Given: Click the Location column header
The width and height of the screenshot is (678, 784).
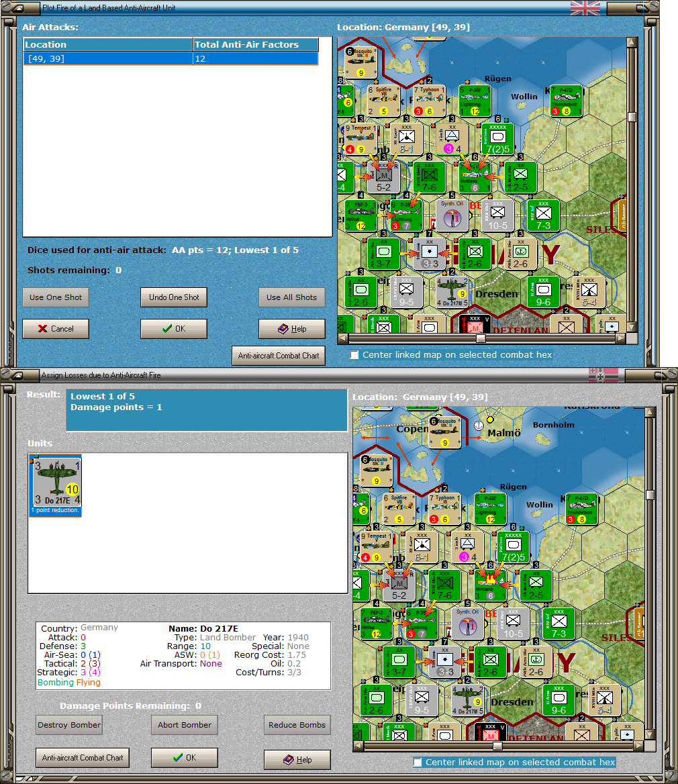Looking at the screenshot, I should click(108, 44).
